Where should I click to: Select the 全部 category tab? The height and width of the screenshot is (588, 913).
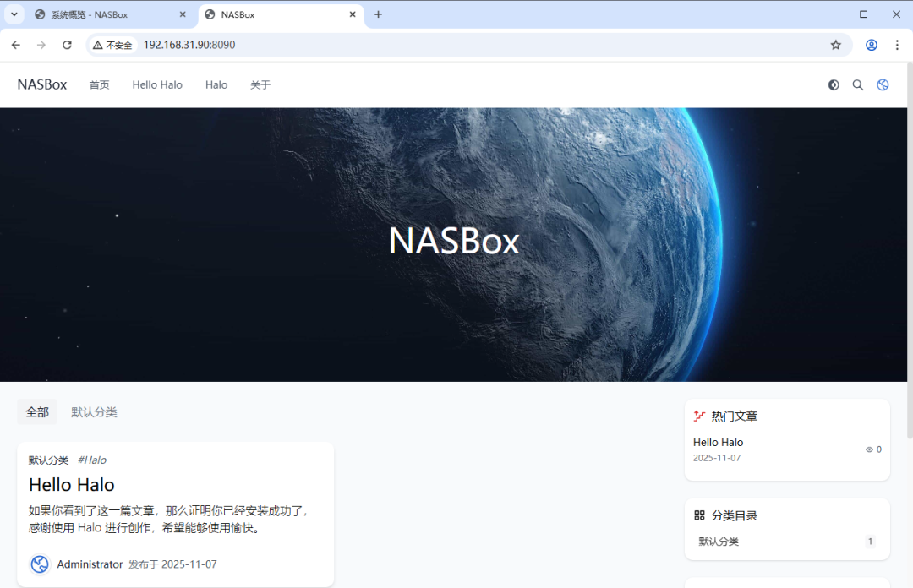click(36, 412)
